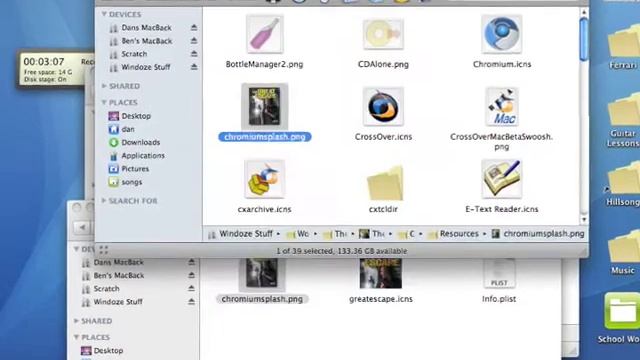
Task: Select BottleManager2.png file icon
Action: tap(264, 35)
